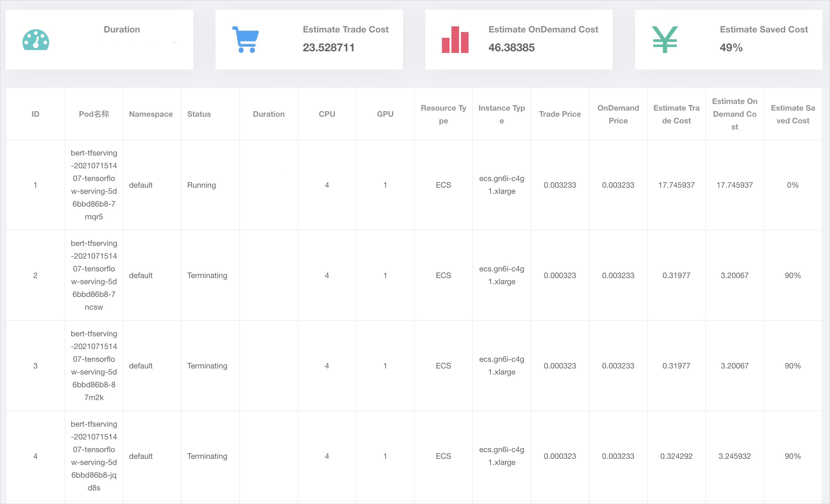Click the 0% saved cost cell
Image resolution: width=830 pixels, height=504 pixels.
[792, 185]
